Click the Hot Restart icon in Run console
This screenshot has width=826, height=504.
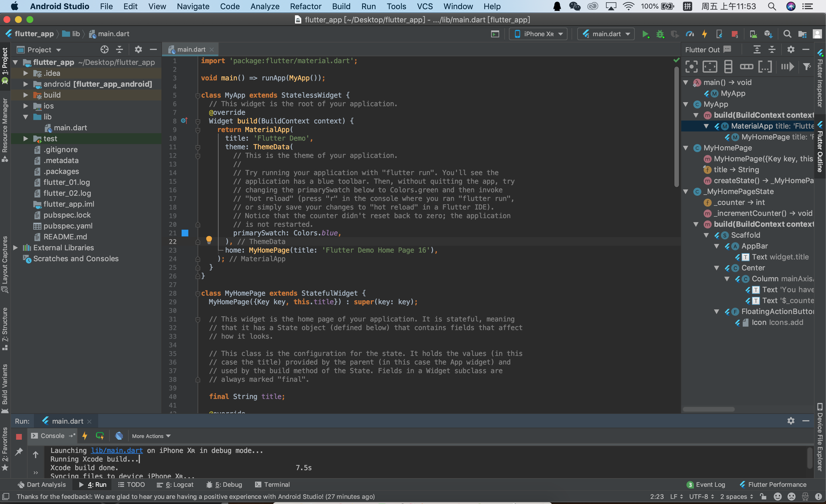100,436
